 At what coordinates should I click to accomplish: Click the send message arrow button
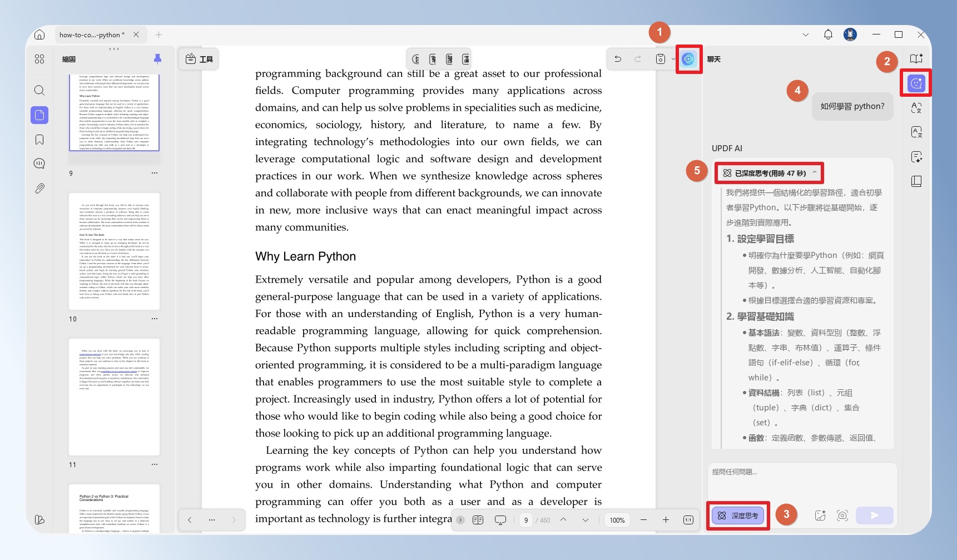(x=875, y=516)
